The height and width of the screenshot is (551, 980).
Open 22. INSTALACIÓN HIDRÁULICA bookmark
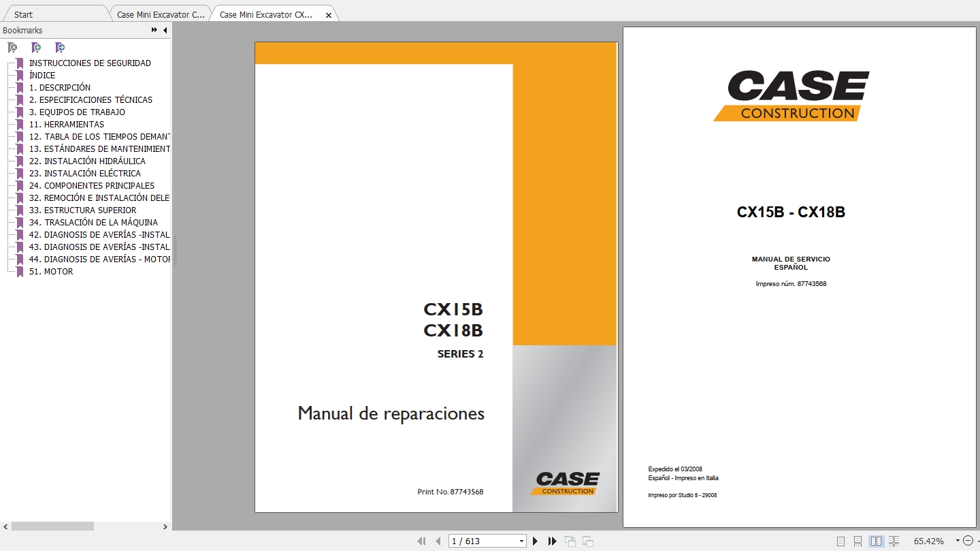[87, 161]
